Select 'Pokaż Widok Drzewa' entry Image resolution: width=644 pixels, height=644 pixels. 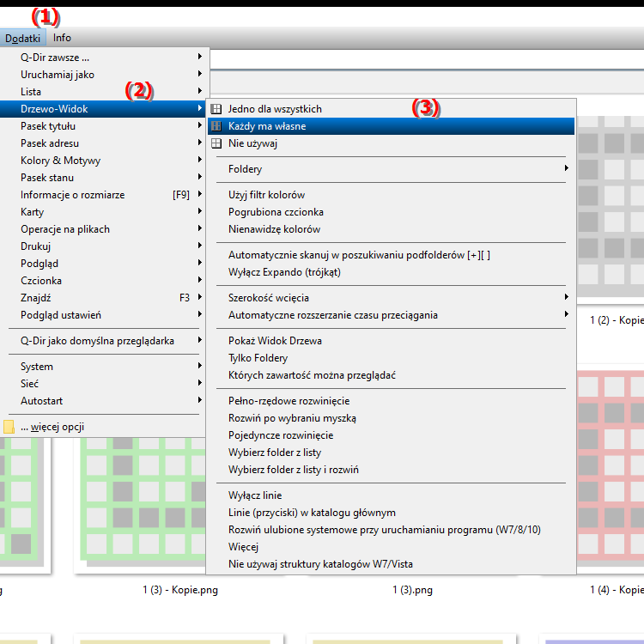[x=275, y=341]
